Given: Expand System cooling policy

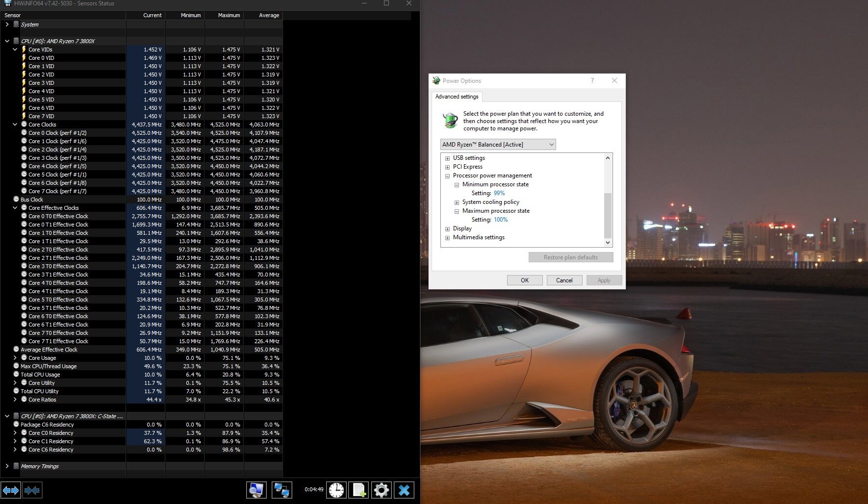Looking at the screenshot, I should pyautogui.click(x=457, y=202).
